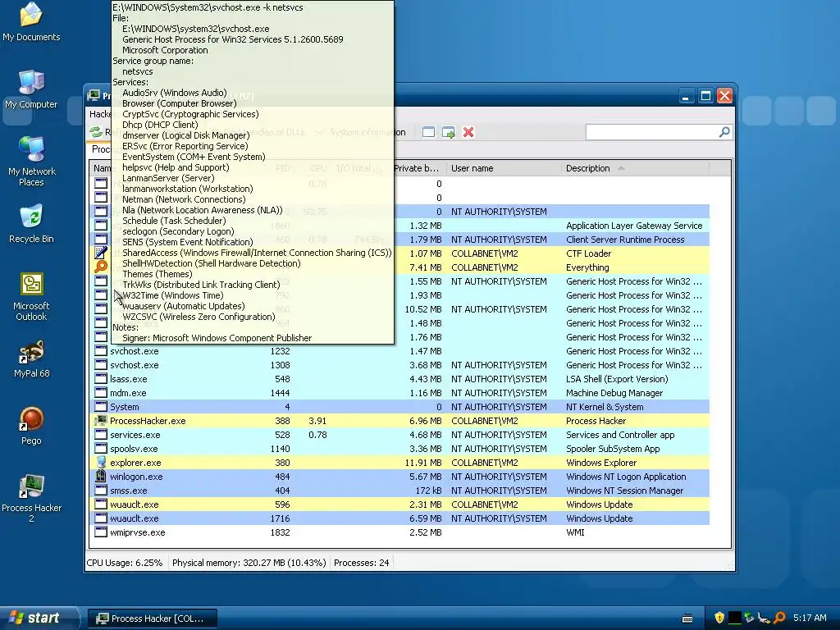Image resolution: width=840 pixels, height=630 pixels.
Task: Select services.exe process name
Action: (x=135, y=435)
